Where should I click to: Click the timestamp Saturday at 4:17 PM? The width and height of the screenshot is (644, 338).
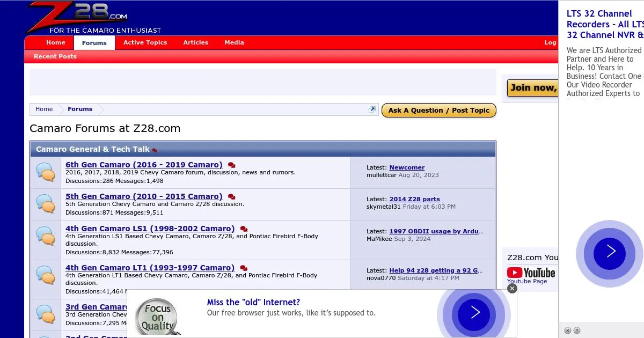428,278
